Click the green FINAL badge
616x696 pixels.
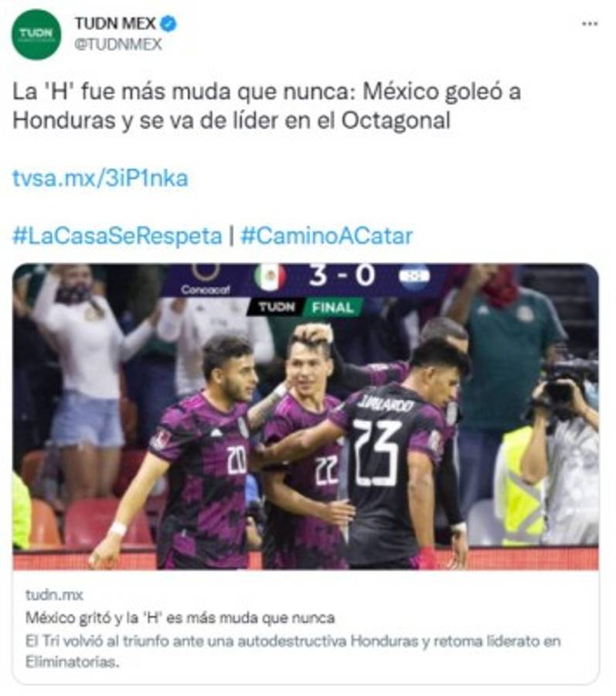click(332, 307)
